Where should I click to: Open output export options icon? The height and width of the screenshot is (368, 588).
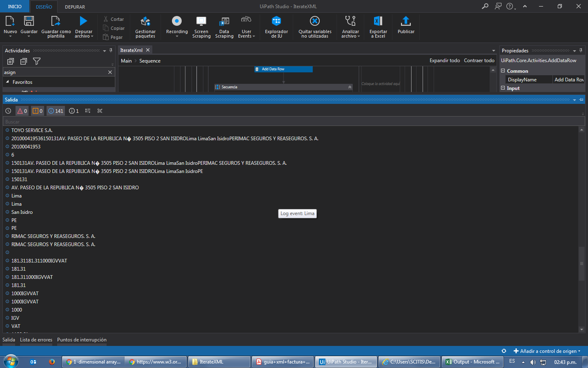[x=88, y=111]
